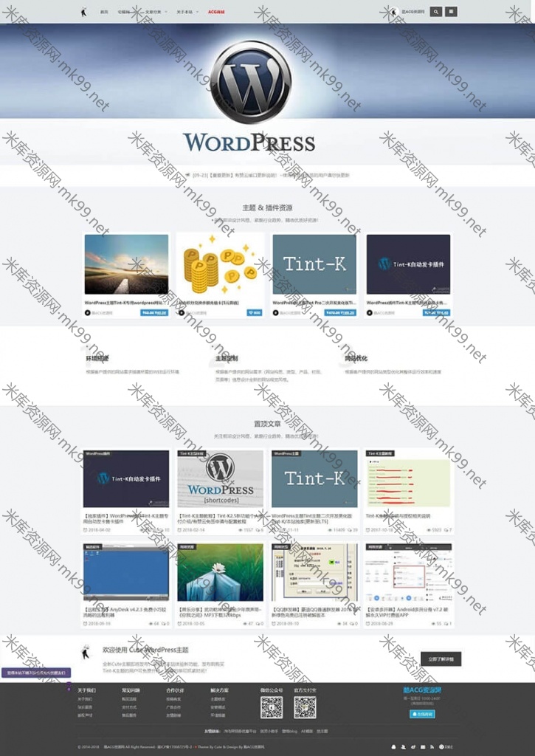535x756 pixels.
Task: Click the blue 在线咨询 button in footer
Action: point(422,714)
